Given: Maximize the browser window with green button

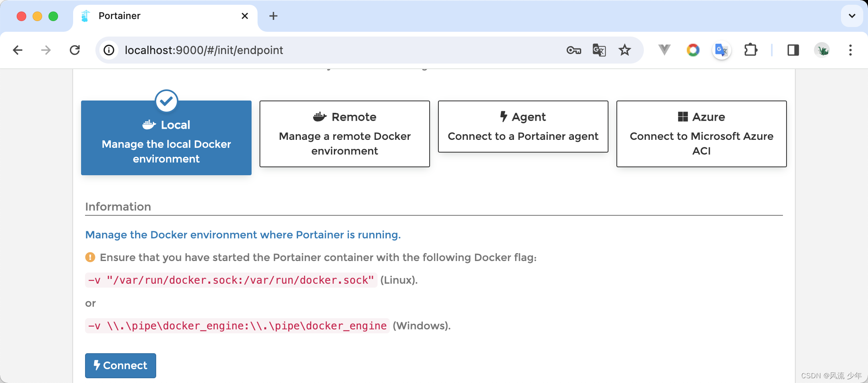Looking at the screenshot, I should pos(53,16).
